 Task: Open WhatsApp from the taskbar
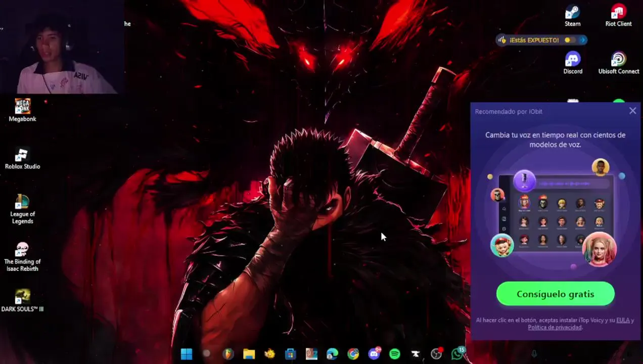(x=457, y=354)
